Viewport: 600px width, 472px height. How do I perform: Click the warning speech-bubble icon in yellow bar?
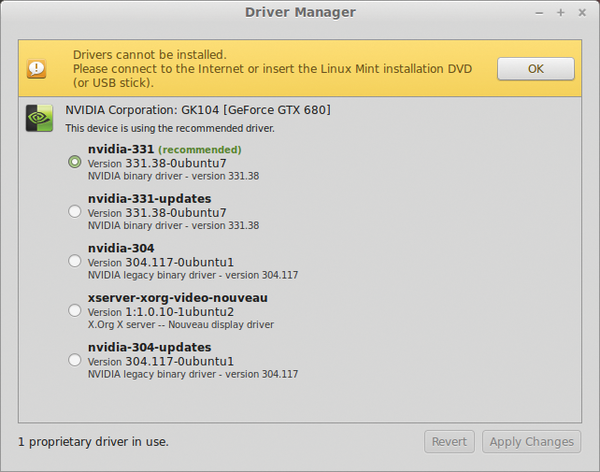37,69
